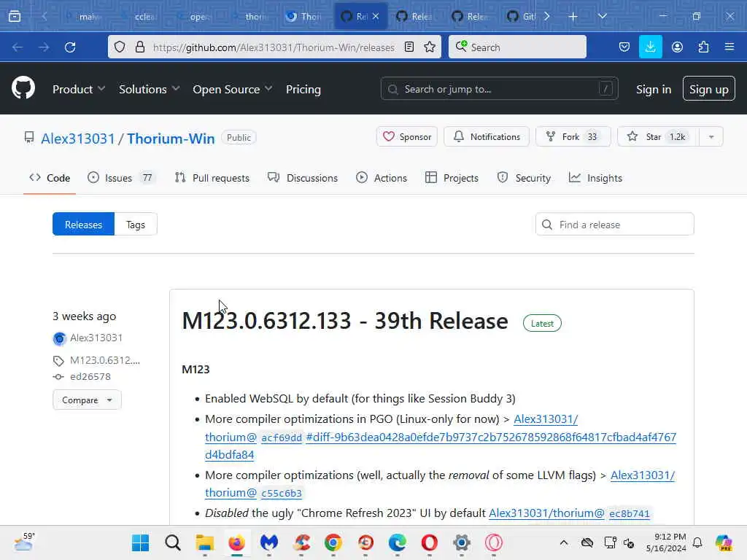Open Microsoft Edge from taskbar
Image resolution: width=747 pixels, height=560 pixels.
[398, 542]
